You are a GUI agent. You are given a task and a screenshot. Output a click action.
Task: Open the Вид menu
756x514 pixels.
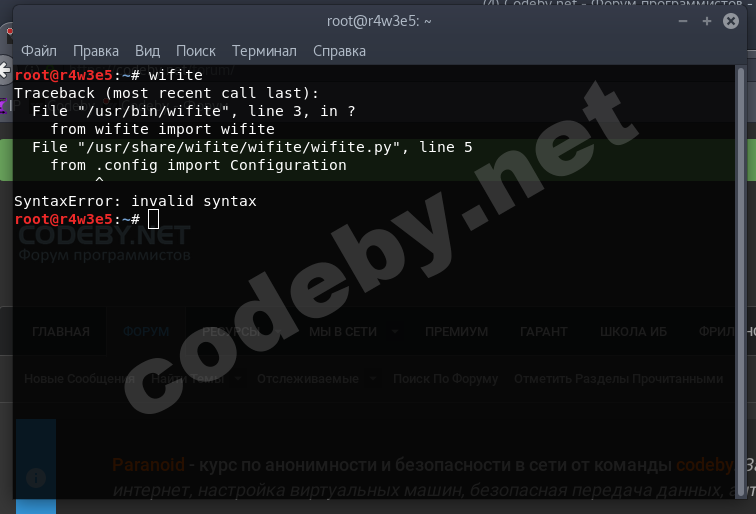click(147, 51)
